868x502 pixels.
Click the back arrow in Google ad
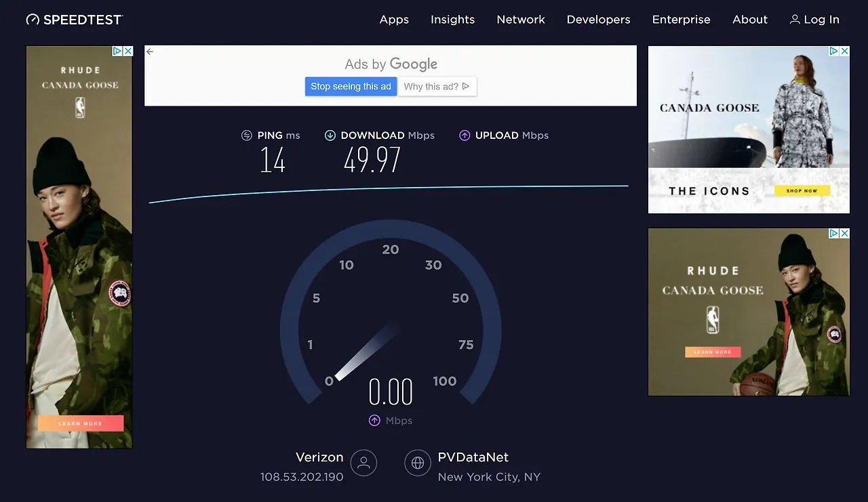tap(151, 51)
